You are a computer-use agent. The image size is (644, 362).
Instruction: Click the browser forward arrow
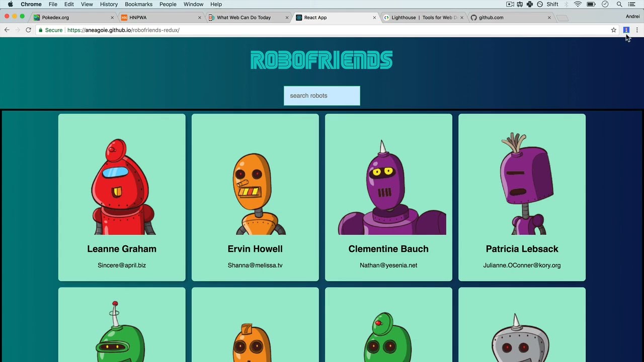18,30
